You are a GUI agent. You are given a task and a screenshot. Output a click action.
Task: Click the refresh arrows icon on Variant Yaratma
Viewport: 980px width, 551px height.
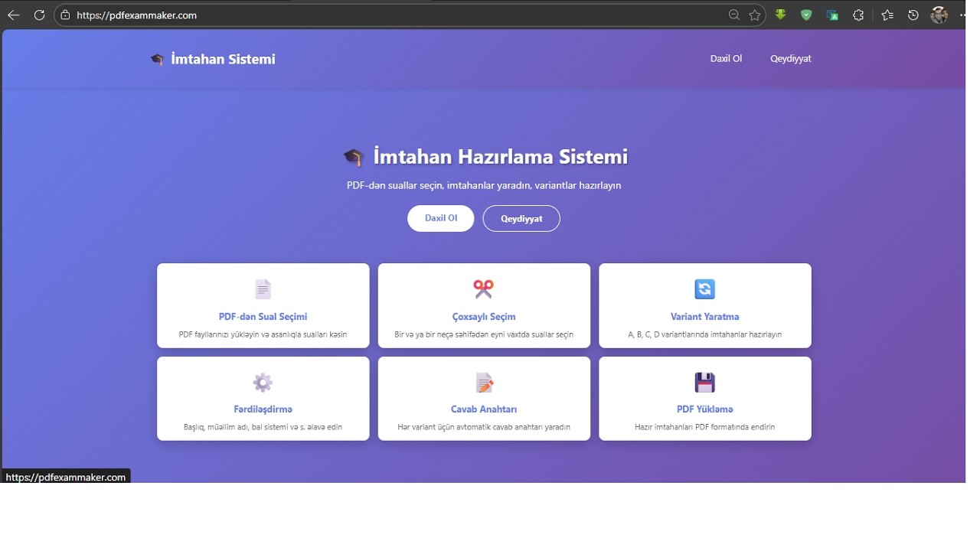(704, 289)
